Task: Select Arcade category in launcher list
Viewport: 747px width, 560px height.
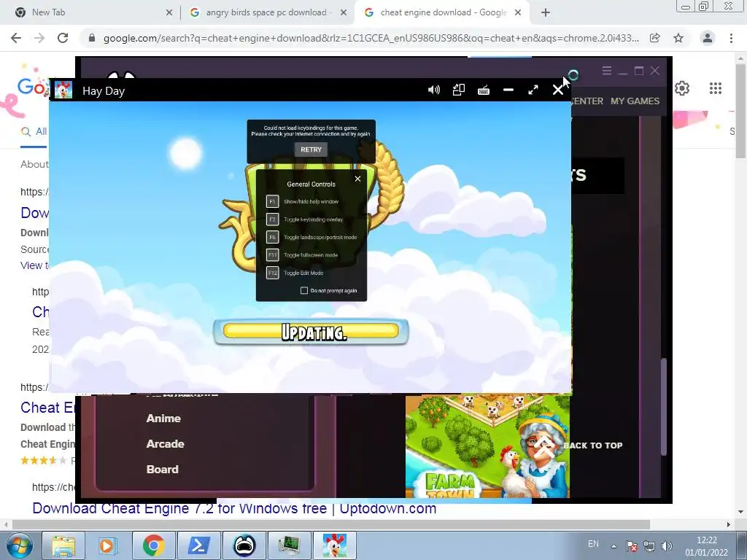Action: click(x=166, y=444)
